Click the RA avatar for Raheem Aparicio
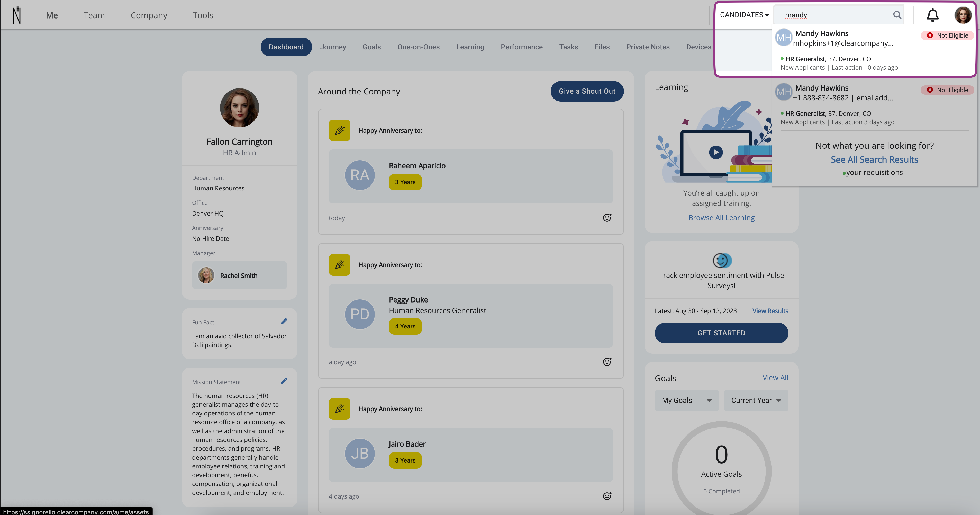This screenshot has width=980, height=515. pyautogui.click(x=359, y=175)
